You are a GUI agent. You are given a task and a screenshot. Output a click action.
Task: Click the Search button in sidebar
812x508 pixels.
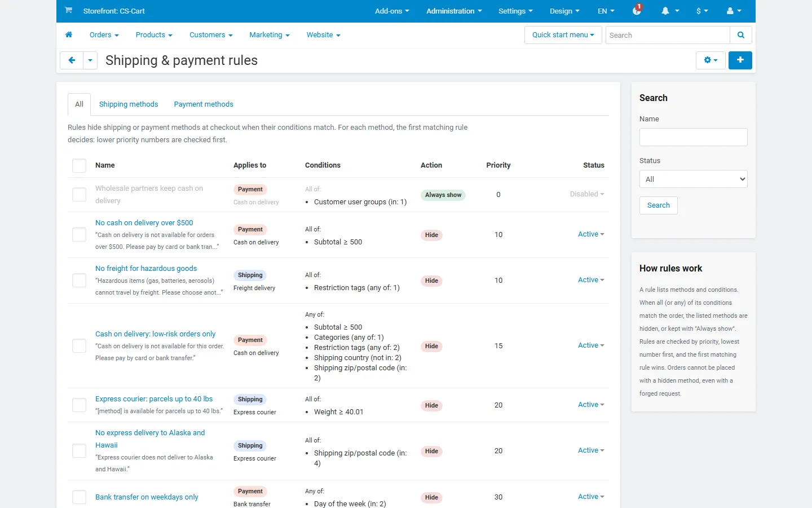point(659,205)
